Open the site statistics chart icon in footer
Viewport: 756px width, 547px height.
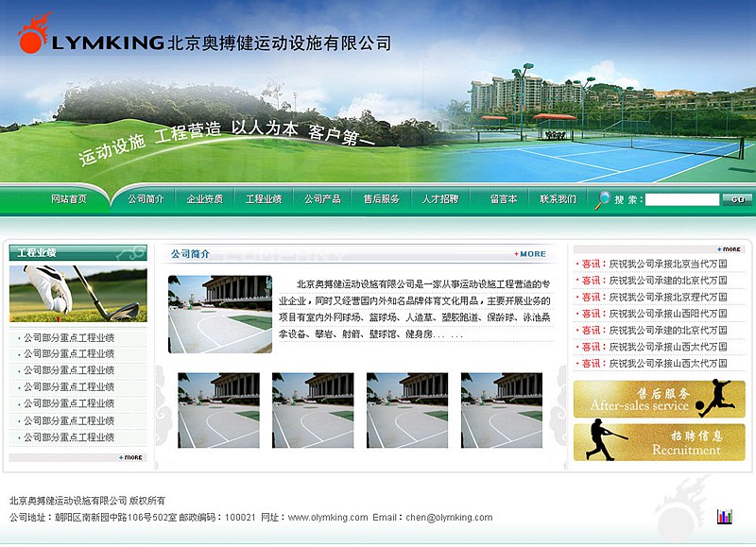click(725, 516)
